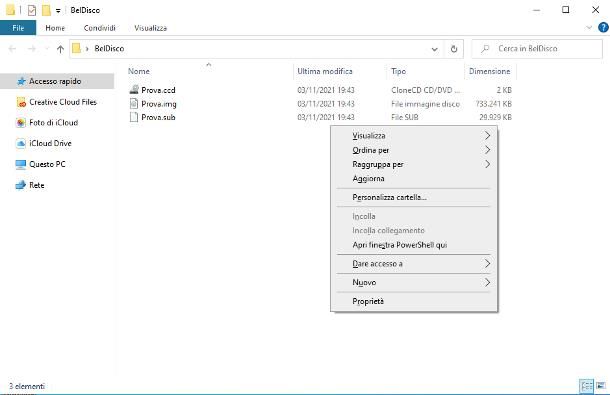Viewport: 610px width, 395px height.
Task: Expand the Dare accesso a submenu arrow
Action: pos(487,263)
